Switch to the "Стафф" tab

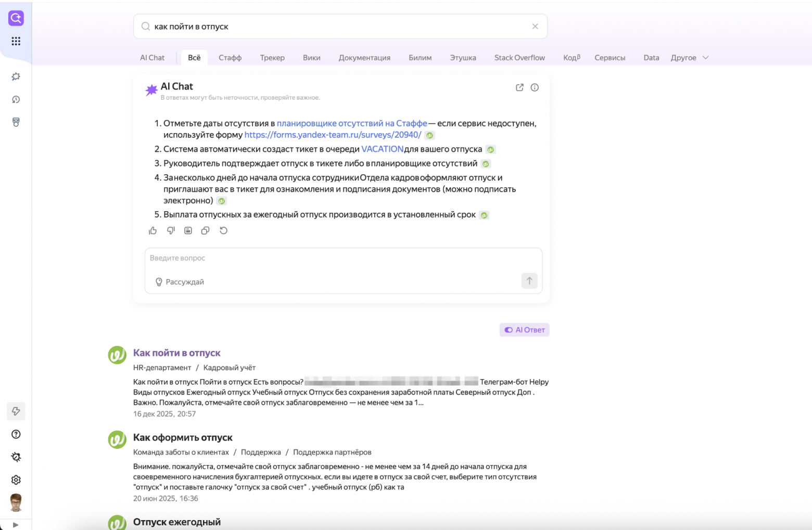(x=230, y=58)
